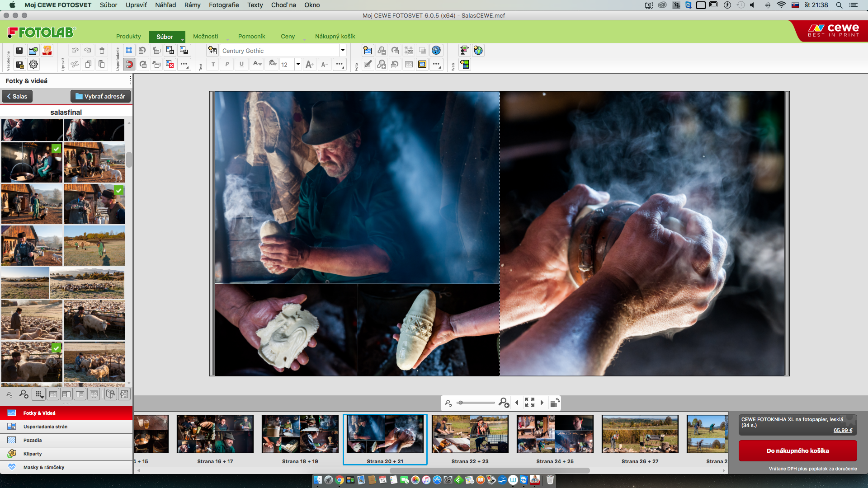
Task: Click the grid alignment icon
Action: [129, 51]
